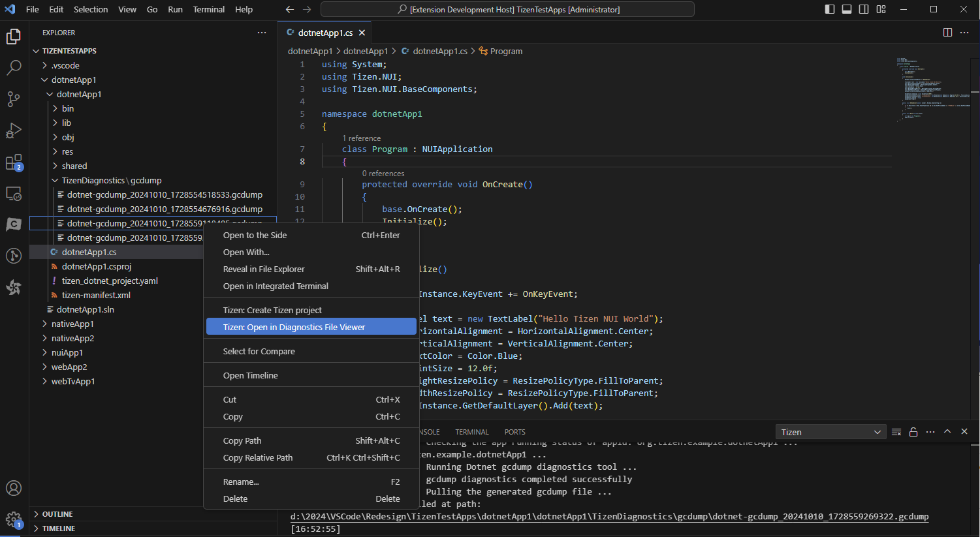The width and height of the screenshot is (980, 537).
Task: Open the Source Control view
Action: coord(14,99)
